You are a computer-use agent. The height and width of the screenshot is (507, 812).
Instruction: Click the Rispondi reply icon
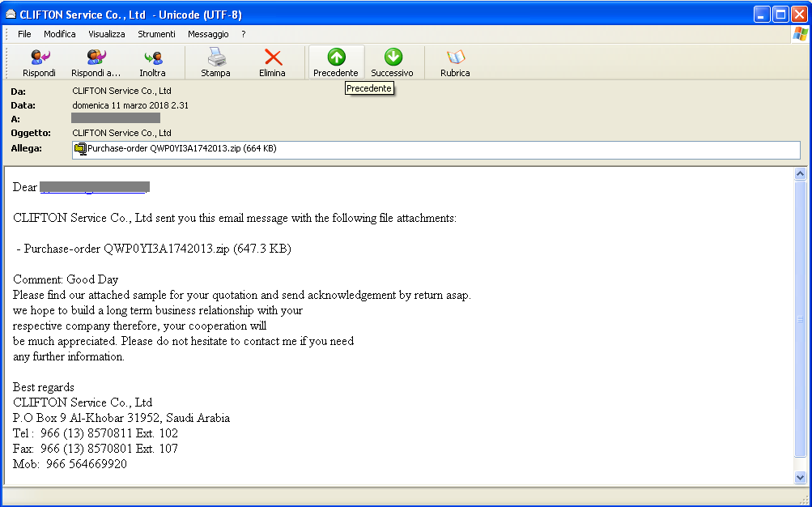[40, 57]
